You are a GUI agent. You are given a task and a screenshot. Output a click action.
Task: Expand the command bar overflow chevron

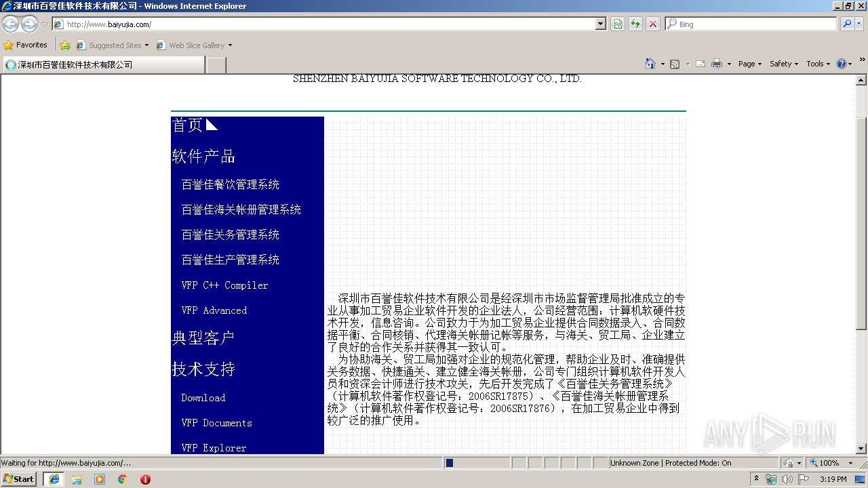click(862, 60)
